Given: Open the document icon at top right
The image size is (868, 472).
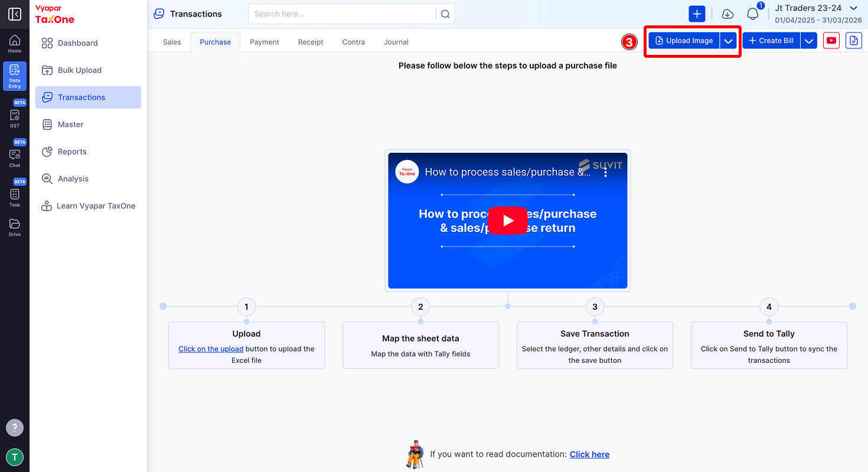Looking at the screenshot, I should tap(854, 41).
